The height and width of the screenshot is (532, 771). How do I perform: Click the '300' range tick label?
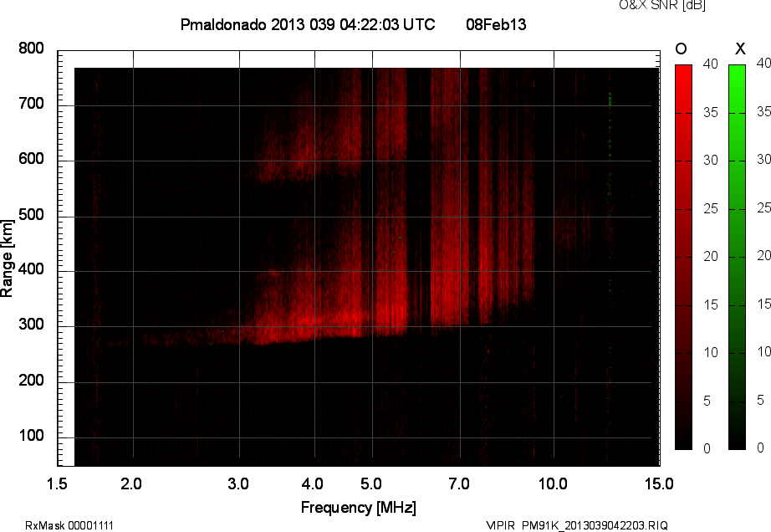32,325
